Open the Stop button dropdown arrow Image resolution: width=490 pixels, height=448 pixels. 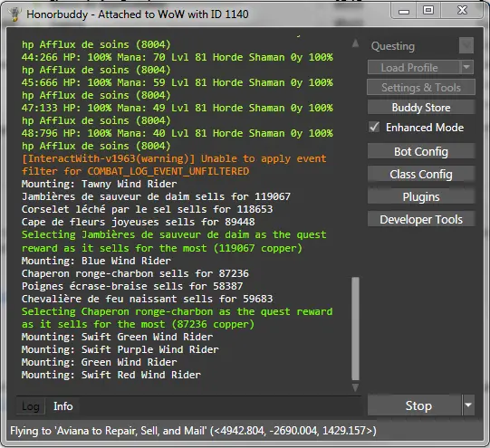click(468, 405)
